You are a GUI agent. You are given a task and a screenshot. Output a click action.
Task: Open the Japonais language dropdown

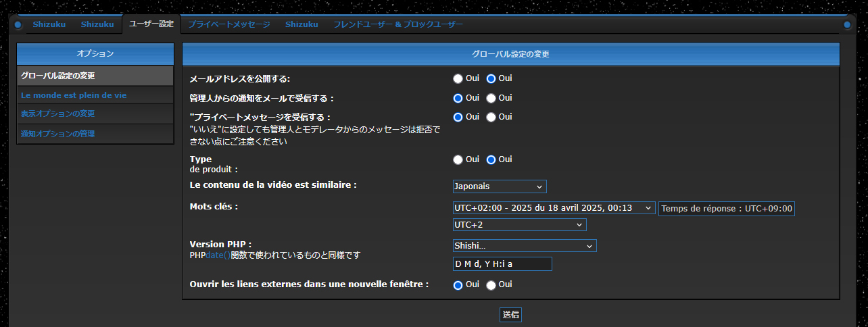click(500, 186)
